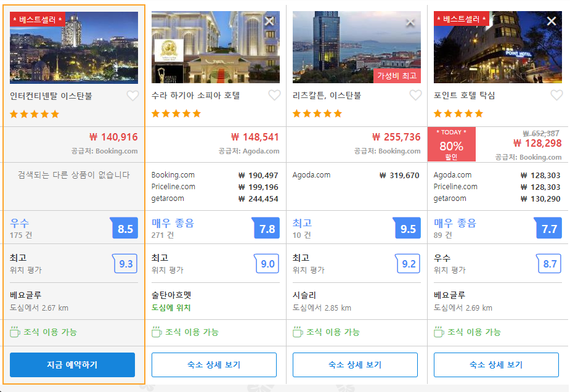Image resolution: width=570 pixels, height=392 pixels.
Task: Click the 9.2 location rating badge
Action: click(x=408, y=264)
